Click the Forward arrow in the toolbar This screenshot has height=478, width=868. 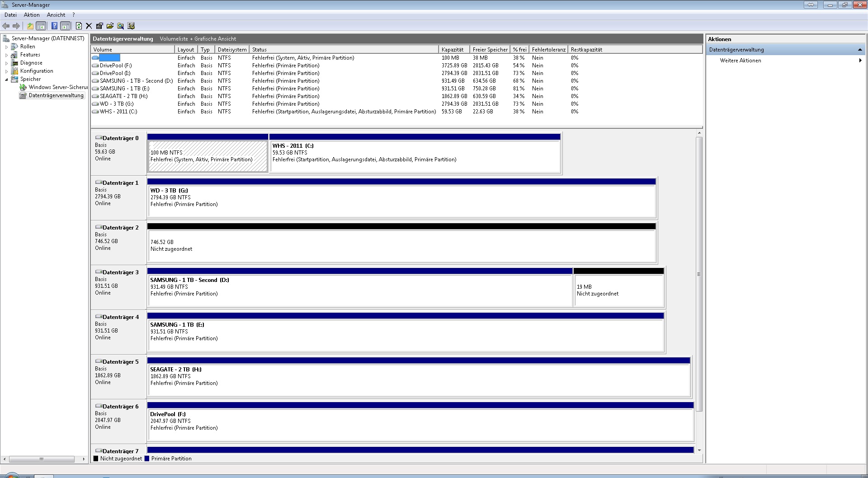[x=16, y=26]
